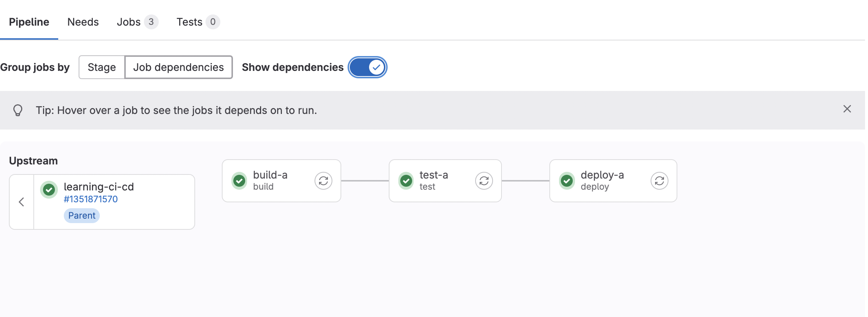Screen dimensions: 868x317
Task: Retry the deploy-a job
Action: [659, 181]
